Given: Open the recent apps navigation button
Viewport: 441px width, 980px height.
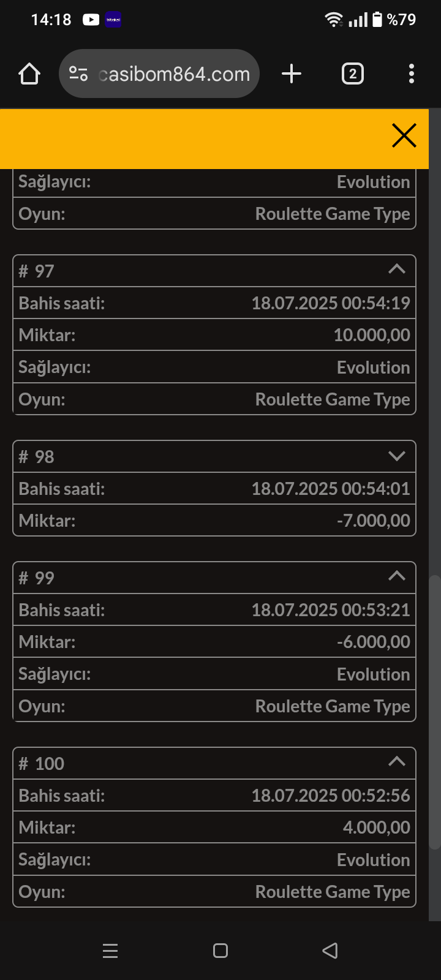Looking at the screenshot, I should pos(110,951).
